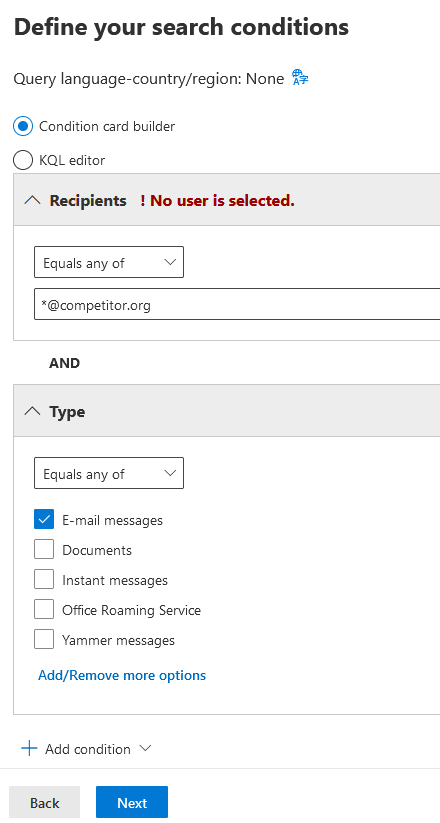Tick the Office Roaming Service checkbox
440x823 pixels.
click(x=44, y=609)
